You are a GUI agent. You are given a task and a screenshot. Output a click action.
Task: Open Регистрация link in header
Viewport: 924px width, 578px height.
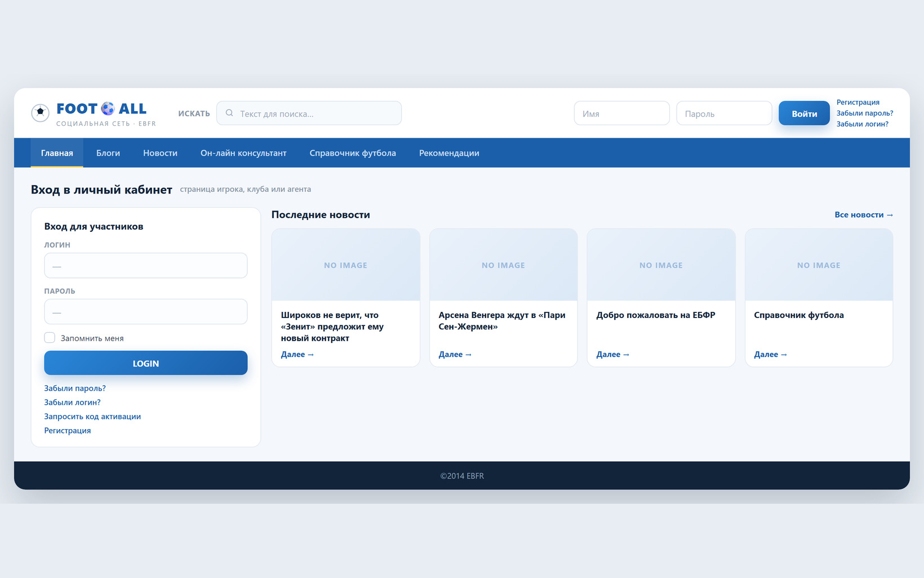click(858, 102)
